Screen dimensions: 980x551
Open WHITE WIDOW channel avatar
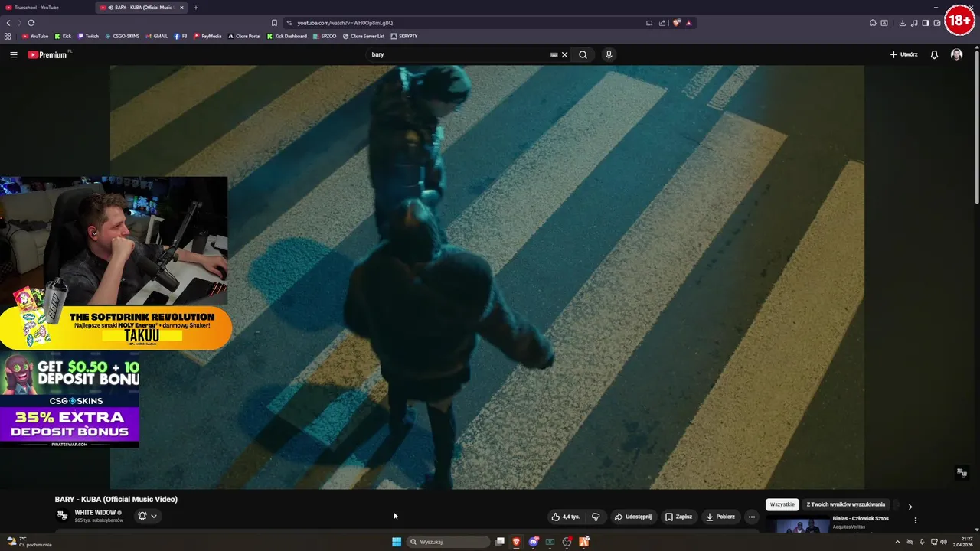point(63,516)
